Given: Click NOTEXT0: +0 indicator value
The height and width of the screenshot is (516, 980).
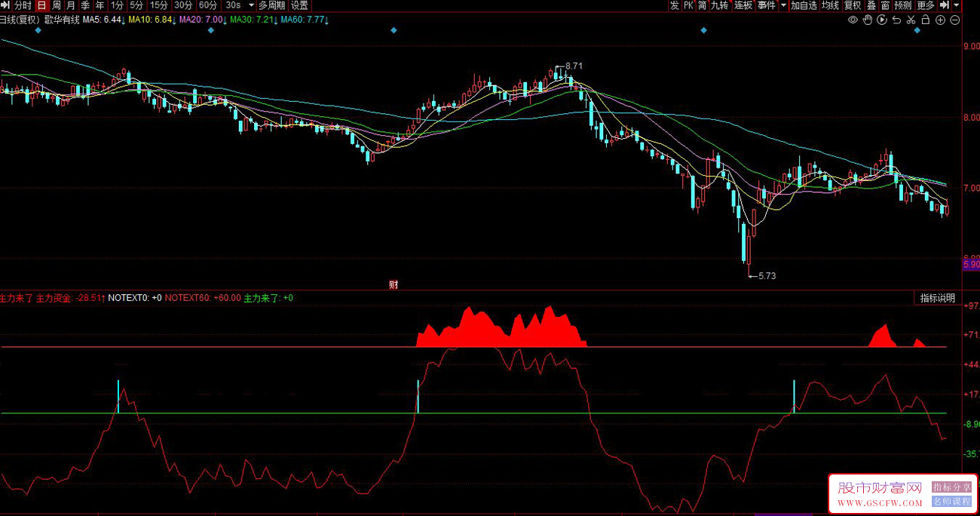Looking at the screenshot, I should pos(135,298).
